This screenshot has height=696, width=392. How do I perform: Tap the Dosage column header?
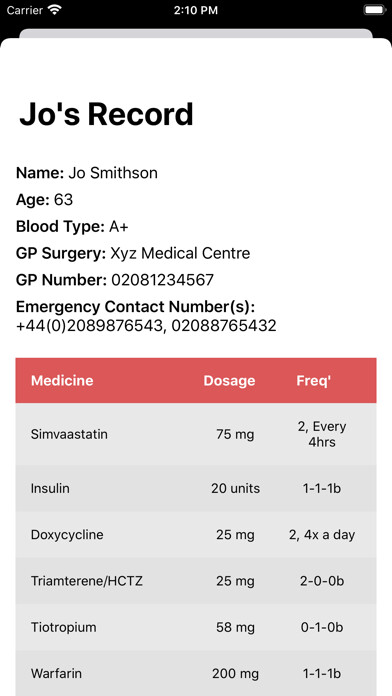pos(229,380)
